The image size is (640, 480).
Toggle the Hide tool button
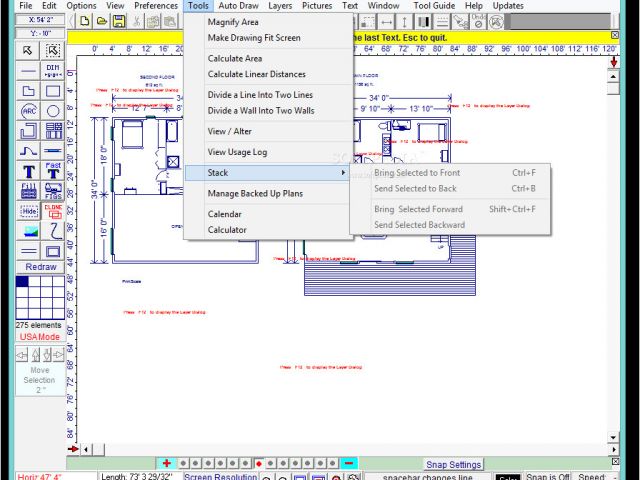point(29,210)
